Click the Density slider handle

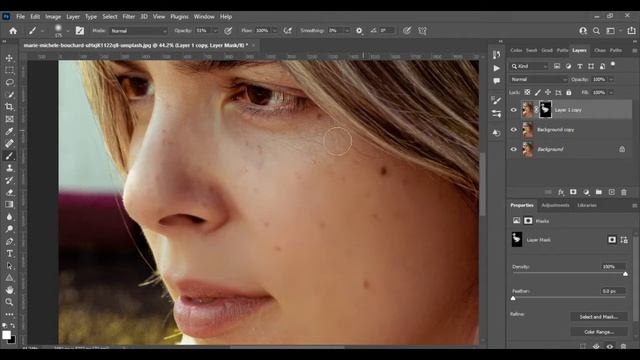pos(625,274)
